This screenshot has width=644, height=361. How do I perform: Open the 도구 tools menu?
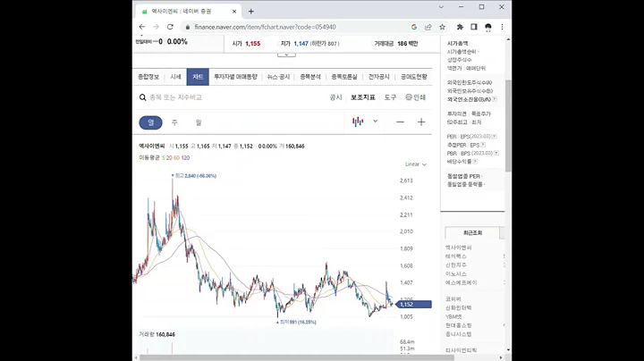[x=390, y=97]
